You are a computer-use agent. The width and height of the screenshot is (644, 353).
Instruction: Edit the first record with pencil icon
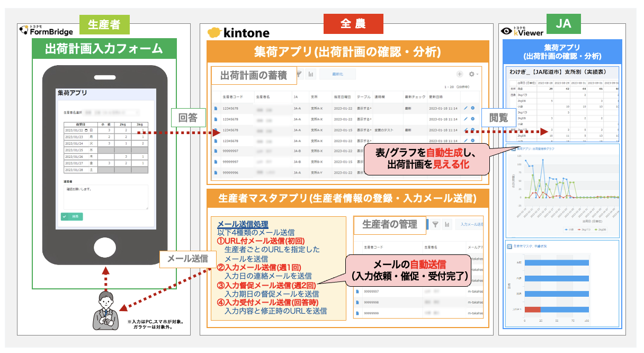[x=466, y=108]
